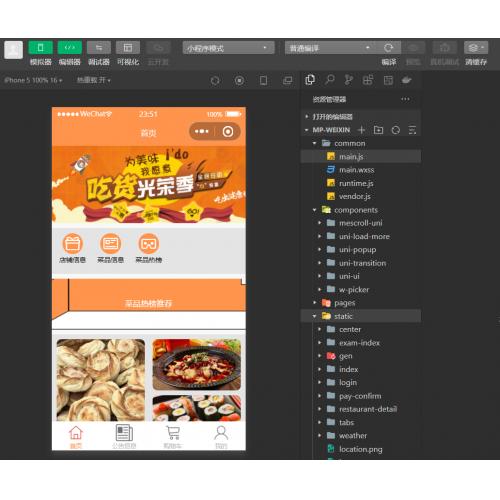
Task: Click new file icon in MP-WEIXIN header
Action: point(361,130)
